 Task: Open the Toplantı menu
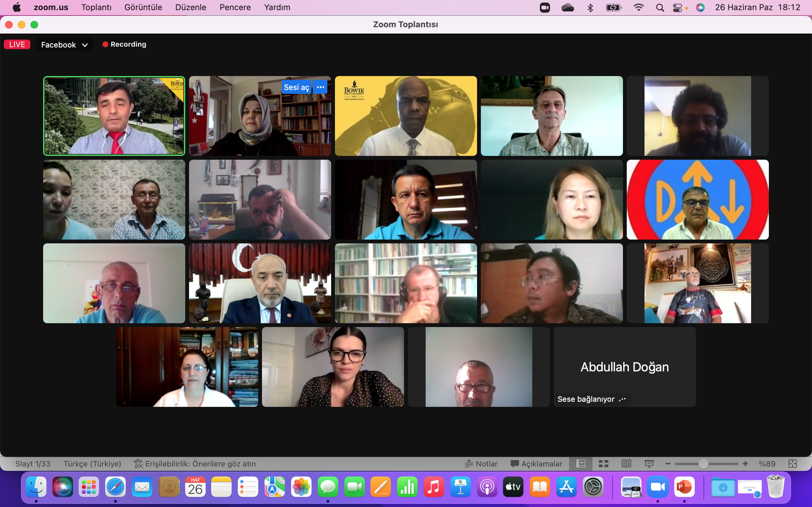[x=96, y=7]
